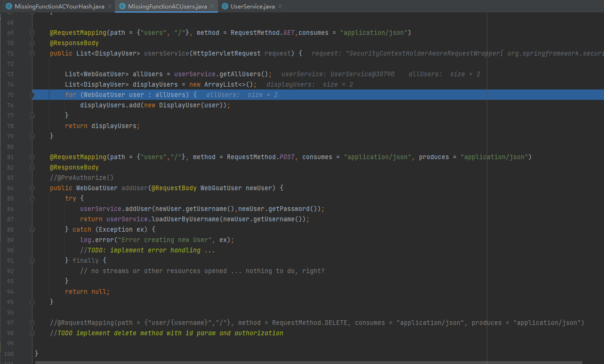
Task: Collapse addUser method at line 84
Action: pos(32,188)
